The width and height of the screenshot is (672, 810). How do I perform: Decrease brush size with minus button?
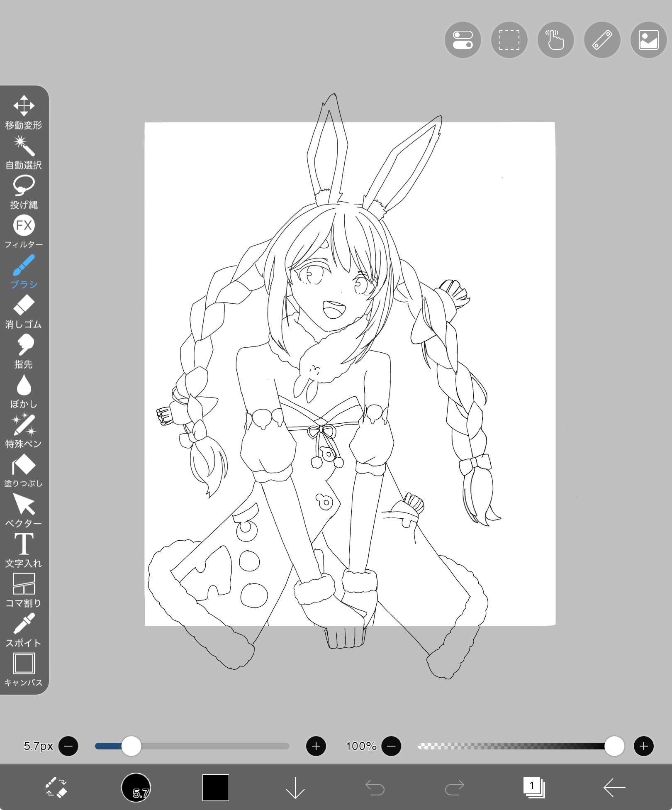[x=68, y=746]
